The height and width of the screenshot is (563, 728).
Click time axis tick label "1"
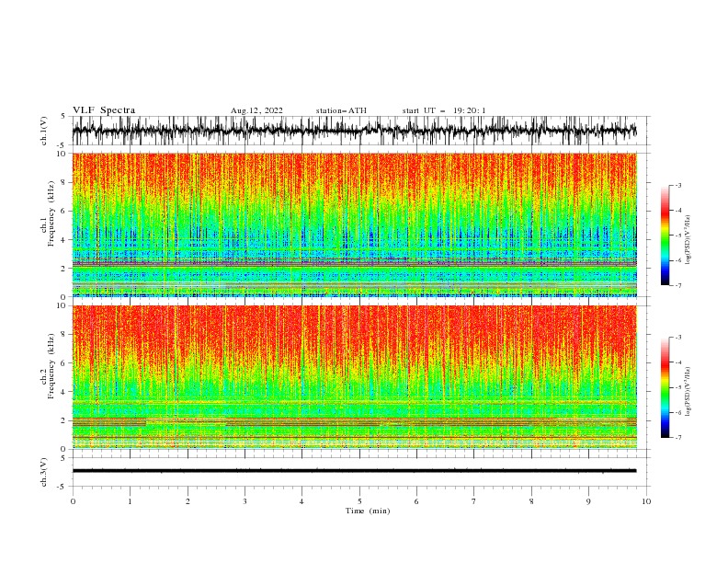tap(130, 501)
